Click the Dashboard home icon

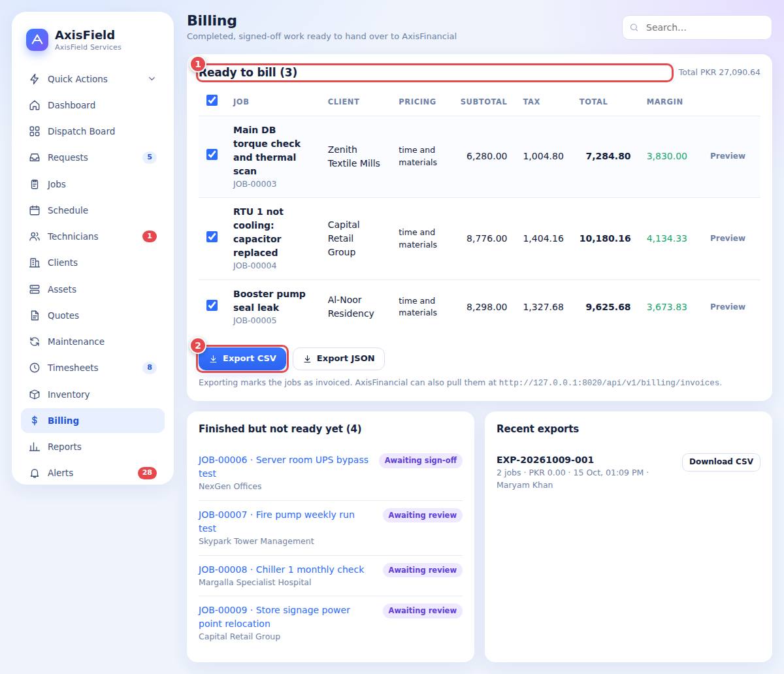coord(35,105)
